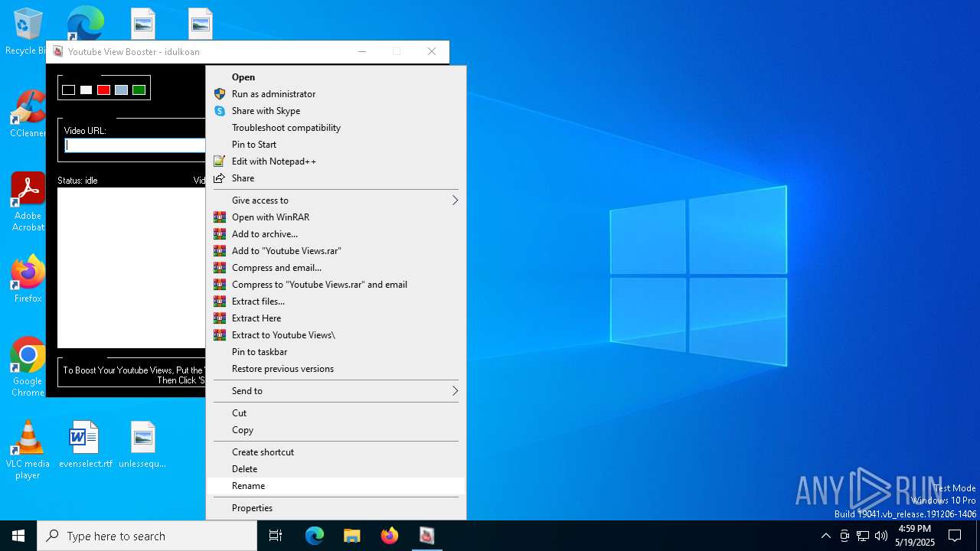Pick the green color swatch in View Booster
This screenshot has height=551, width=980.
(x=139, y=90)
